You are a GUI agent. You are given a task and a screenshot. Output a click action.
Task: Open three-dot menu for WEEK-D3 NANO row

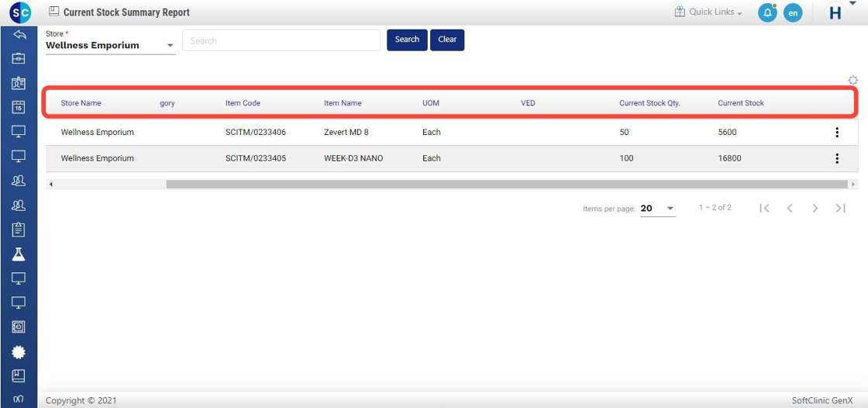(x=837, y=159)
